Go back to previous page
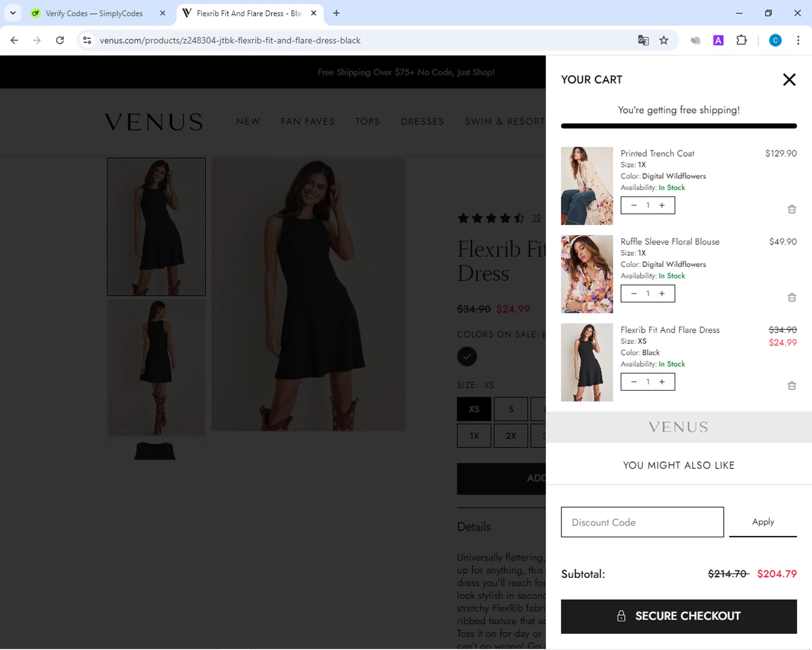Screen dimensions: 812x650 (x=15, y=40)
